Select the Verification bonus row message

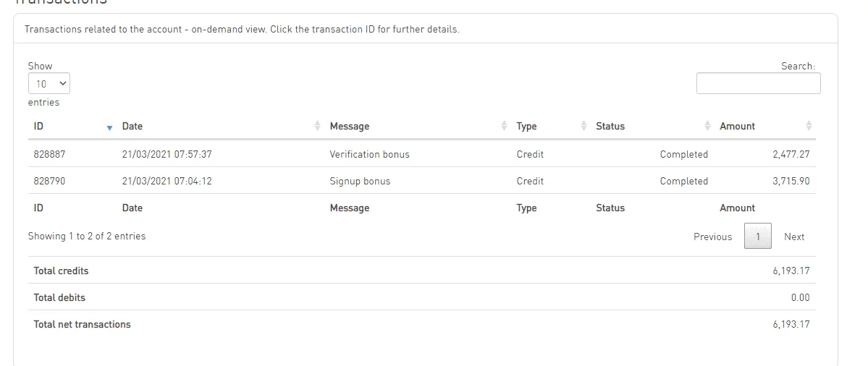coord(369,154)
